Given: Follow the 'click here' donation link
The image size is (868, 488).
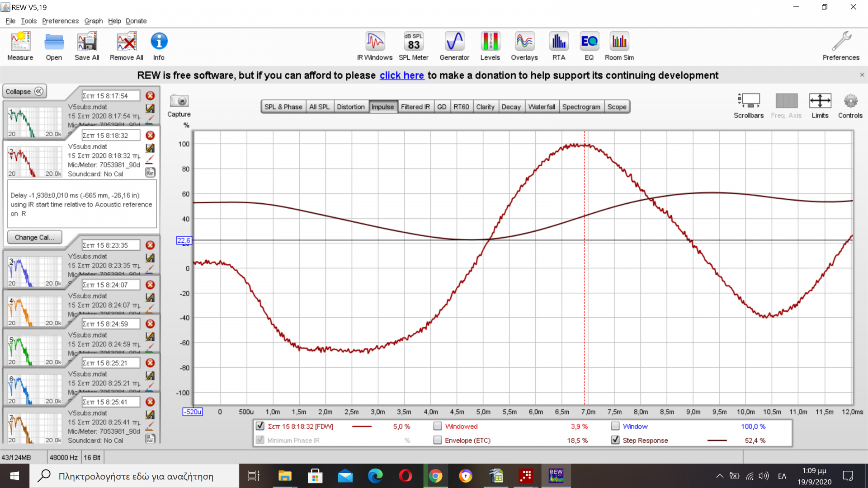Looking at the screenshot, I should tap(401, 75).
